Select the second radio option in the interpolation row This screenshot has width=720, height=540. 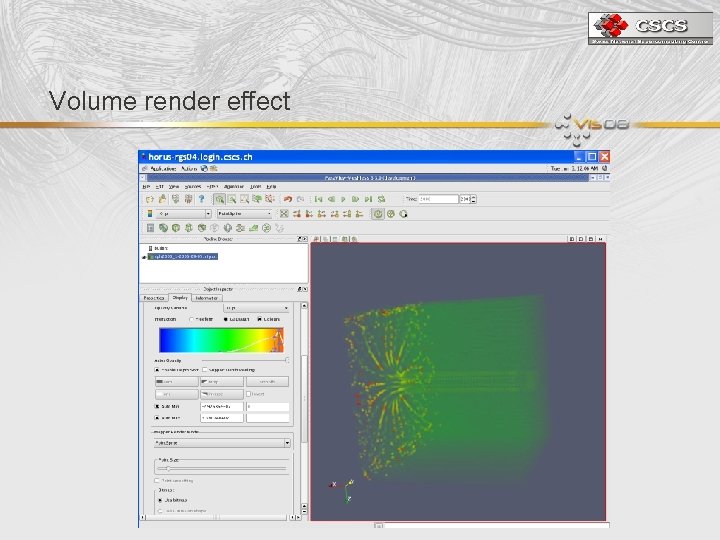[x=225, y=319]
